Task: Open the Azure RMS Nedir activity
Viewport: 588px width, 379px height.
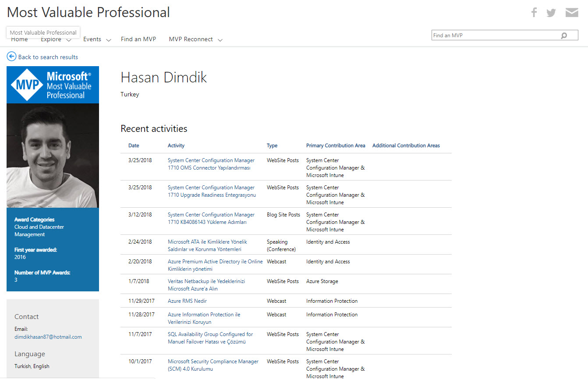Action: pyautogui.click(x=187, y=301)
